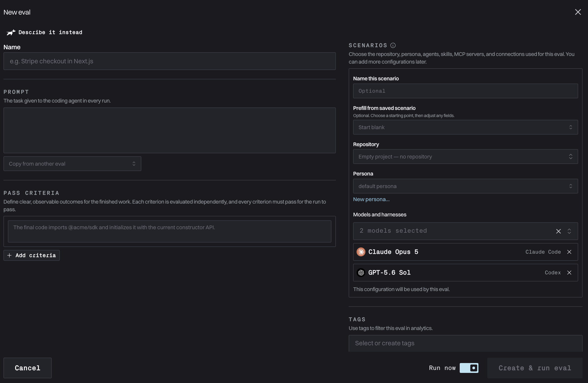The height and width of the screenshot is (383, 588).
Task: Click the Claude Opus 5 model name
Action: tap(393, 252)
